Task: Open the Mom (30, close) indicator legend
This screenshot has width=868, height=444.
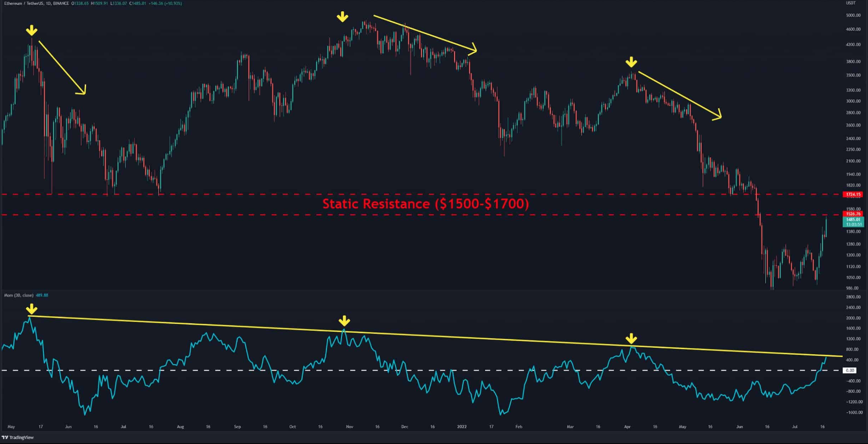Action: pyautogui.click(x=19, y=295)
